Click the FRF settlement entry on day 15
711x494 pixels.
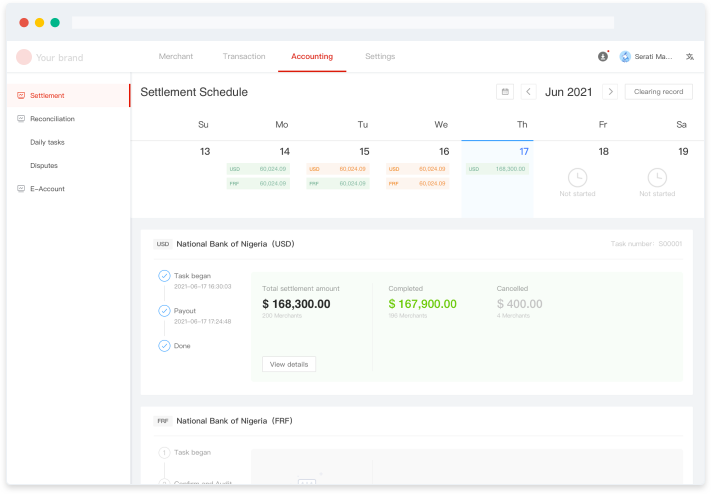pyautogui.click(x=338, y=183)
